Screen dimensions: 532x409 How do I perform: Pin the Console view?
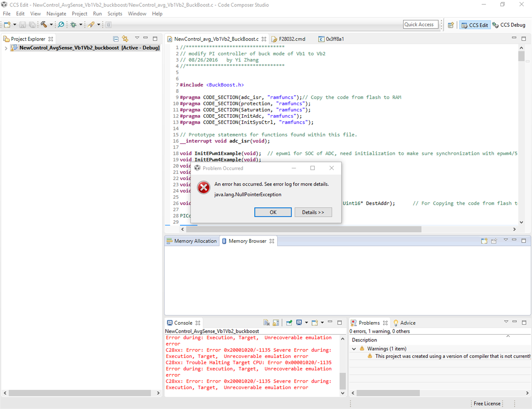[x=289, y=323]
